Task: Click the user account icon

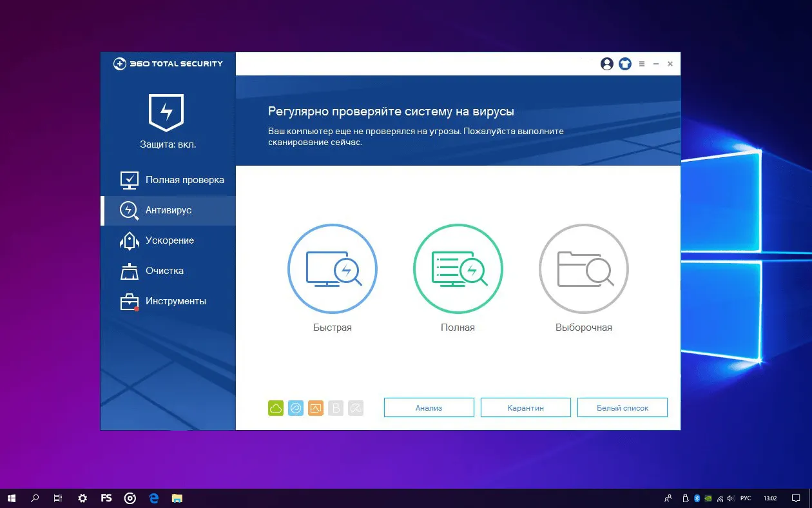Action: click(606, 64)
